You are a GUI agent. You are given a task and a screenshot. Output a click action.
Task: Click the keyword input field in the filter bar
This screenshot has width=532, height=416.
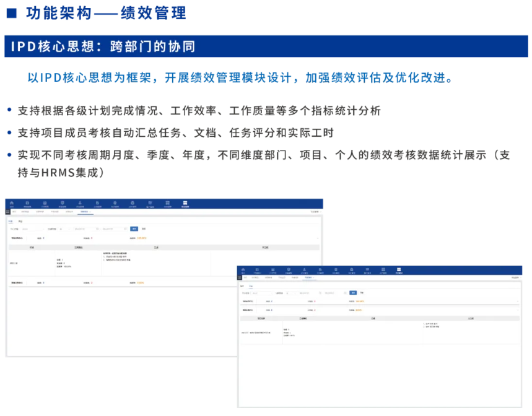click(34, 228)
